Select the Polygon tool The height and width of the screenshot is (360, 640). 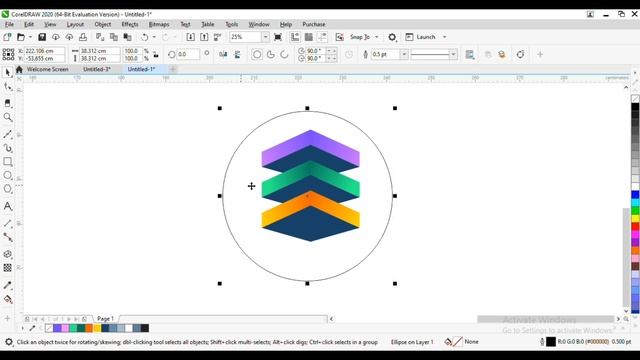click(x=7, y=189)
